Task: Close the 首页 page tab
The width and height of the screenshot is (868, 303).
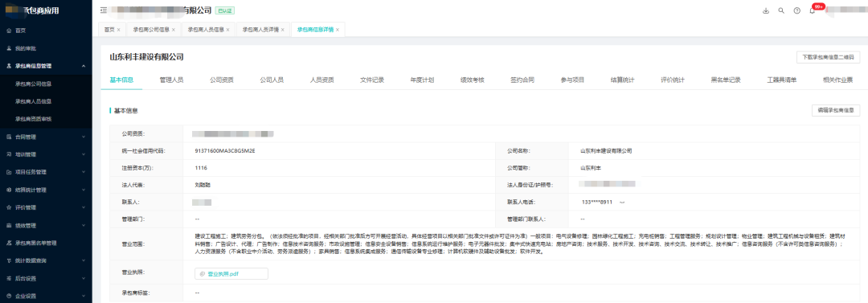Action: click(x=118, y=30)
